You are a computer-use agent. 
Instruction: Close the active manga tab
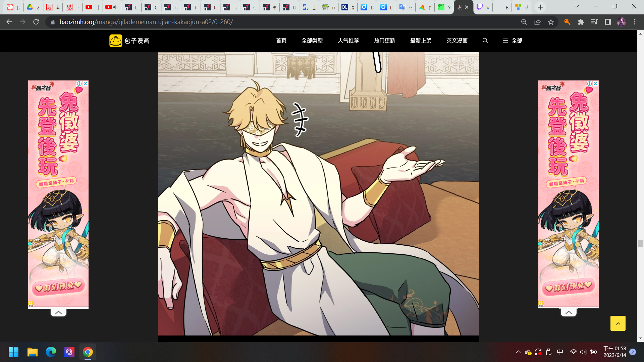pyautogui.click(x=467, y=7)
